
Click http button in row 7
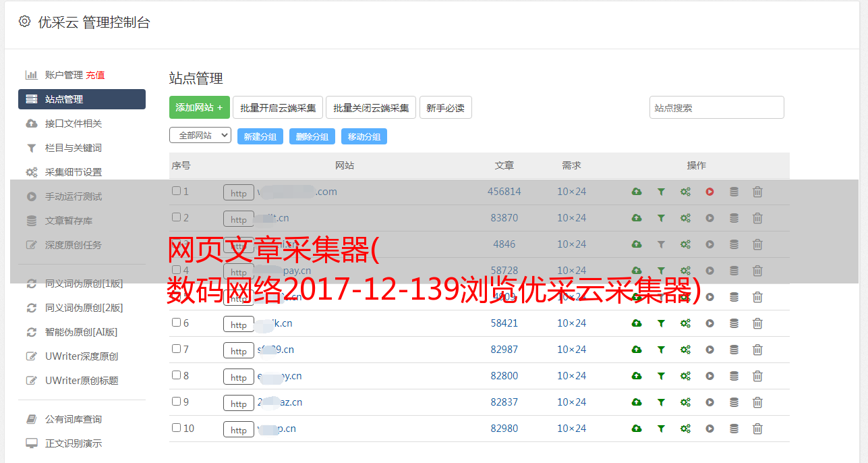(x=239, y=350)
